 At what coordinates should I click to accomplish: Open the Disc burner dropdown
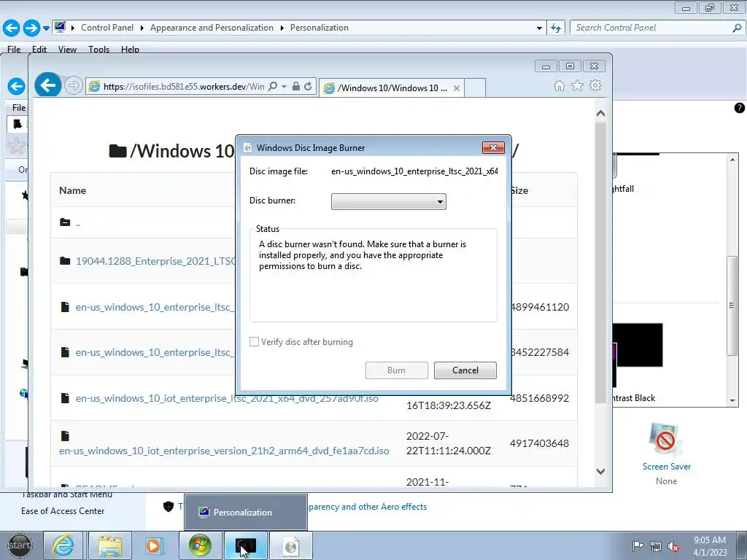coord(389,201)
